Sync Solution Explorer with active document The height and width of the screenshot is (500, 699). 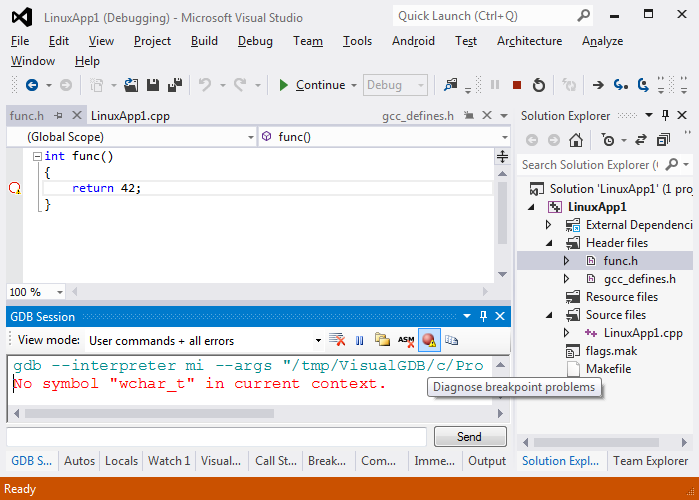pos(641,140)
